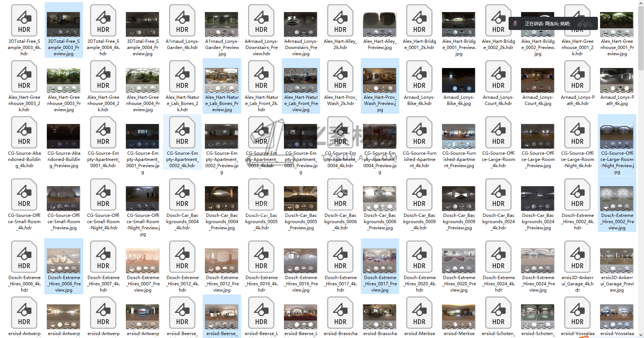Image resolution: width=644 pixels, height=338 pixels.
Task: Click the Alex_Hart-Greenhouse_0003_2k.hdr HDR icon
Action: point(24,76)
